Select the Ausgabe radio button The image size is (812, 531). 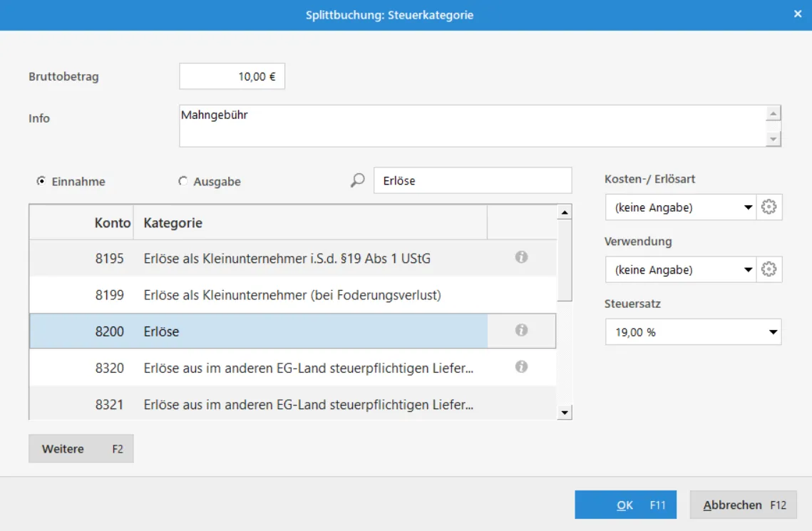tap(183, 182)
